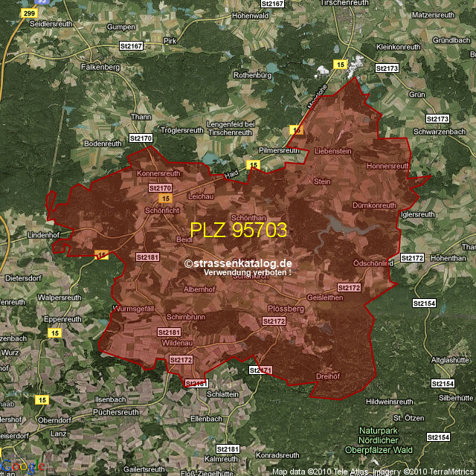Click the 299 road shield
The image size is (476, 476).
[x=8, y=13]
